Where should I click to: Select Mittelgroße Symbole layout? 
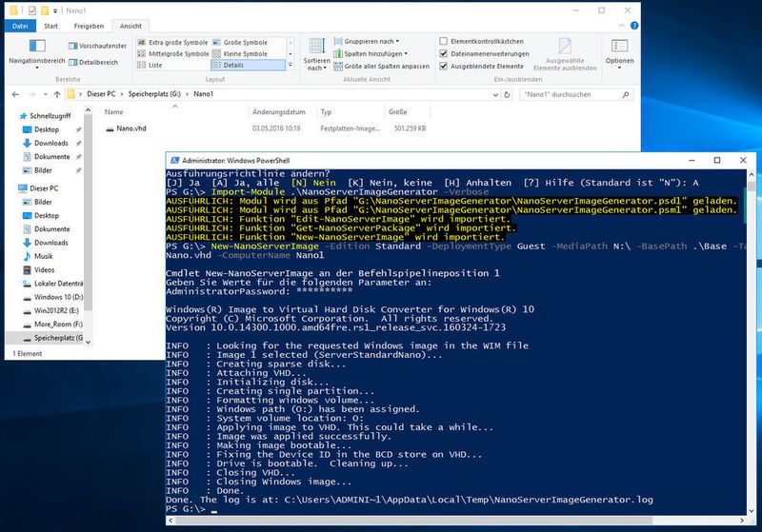(x=173, y=53)
